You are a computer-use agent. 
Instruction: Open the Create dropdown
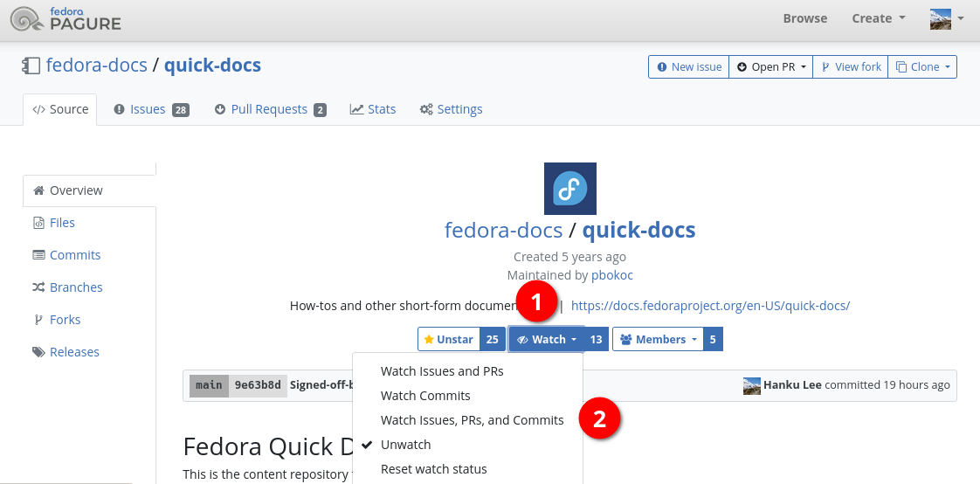point(878,18)
